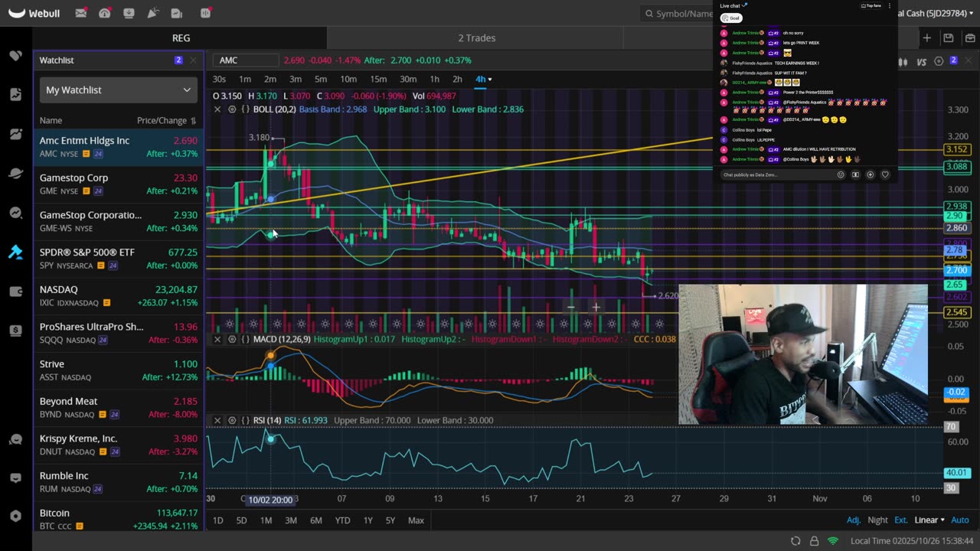Screen dimensions: 980x551
Task: Select Gamestop Corp in the watchlist
Action: click(119, 184)
